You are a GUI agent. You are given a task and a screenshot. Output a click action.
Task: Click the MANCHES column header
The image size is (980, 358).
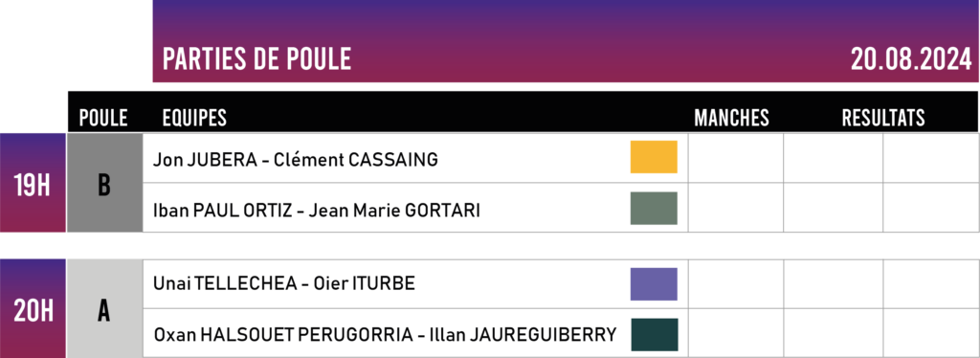(x=731, y=118)
